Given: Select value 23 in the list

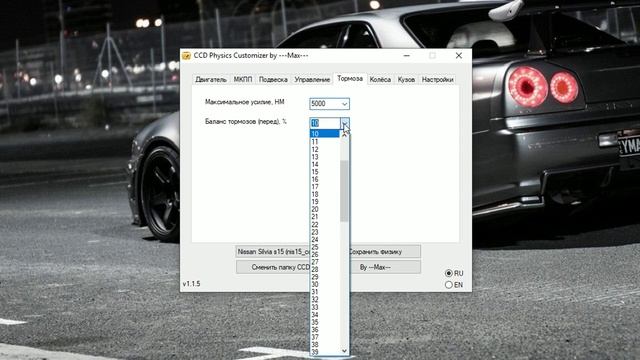Looking at the screenshot, I should pyautogui.click(x=325, y=232).
